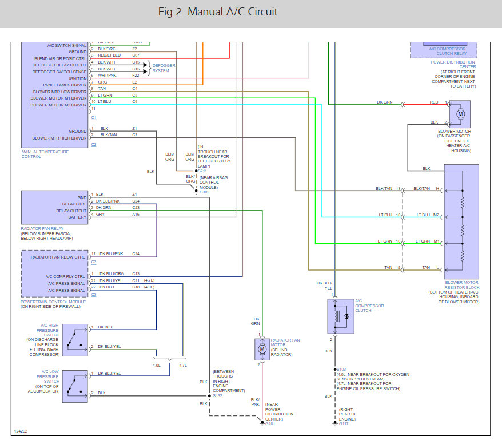Click the ground symbol at G117
This screenshot has width=502, height=448.
coord(335,423)
